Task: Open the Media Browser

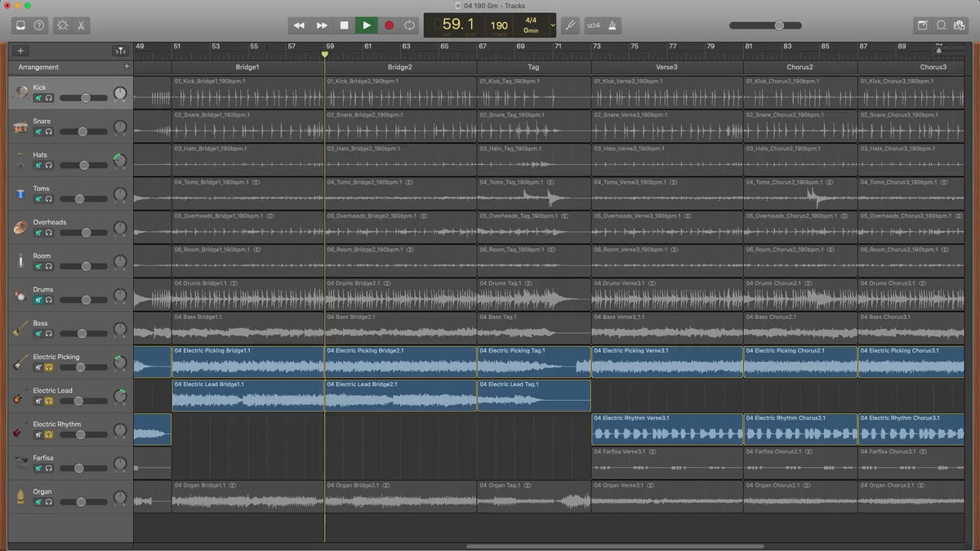Action: [960, 25]
